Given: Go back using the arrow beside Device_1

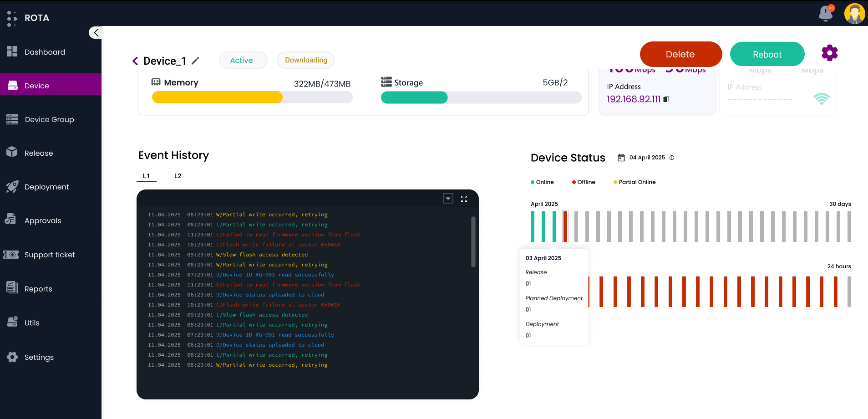Looking at the screenshot, I should (x=135, y=60).
